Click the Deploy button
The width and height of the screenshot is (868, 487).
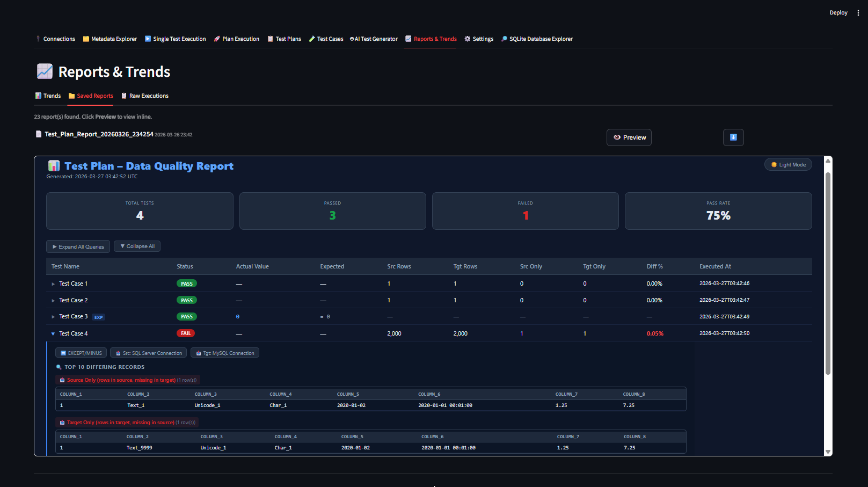click(x=838, y=12)
